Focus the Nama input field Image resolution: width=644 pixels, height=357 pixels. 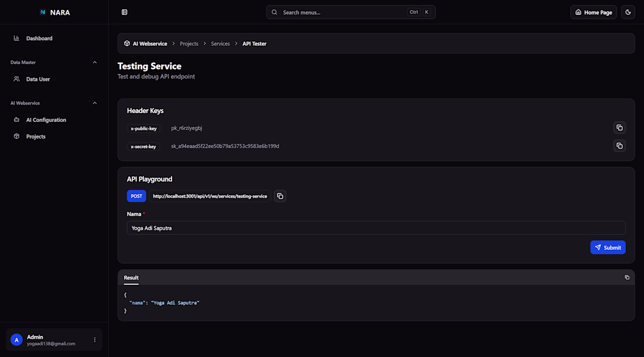(376, 228)
